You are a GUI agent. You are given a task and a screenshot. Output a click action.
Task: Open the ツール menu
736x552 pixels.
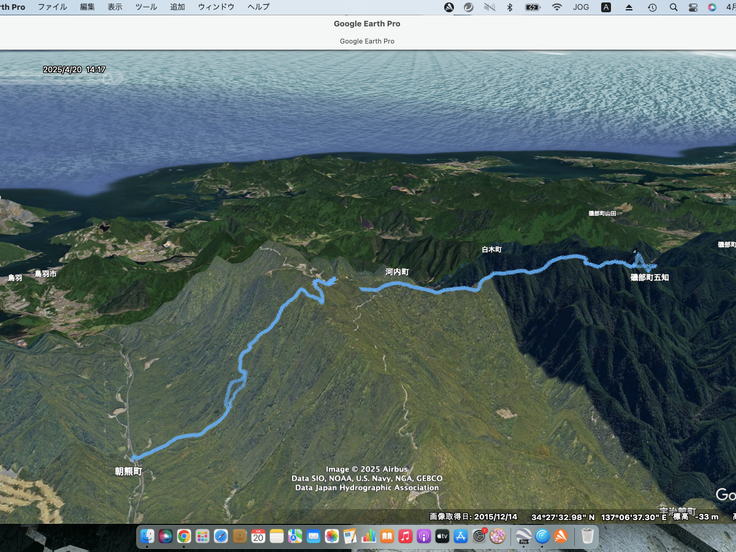click(146, 7)
